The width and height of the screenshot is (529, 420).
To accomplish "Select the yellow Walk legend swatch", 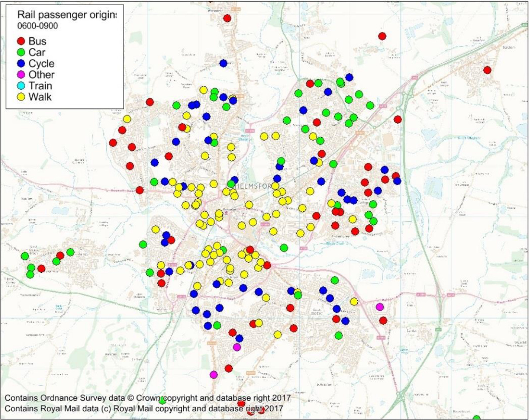I will pos(20,97).
